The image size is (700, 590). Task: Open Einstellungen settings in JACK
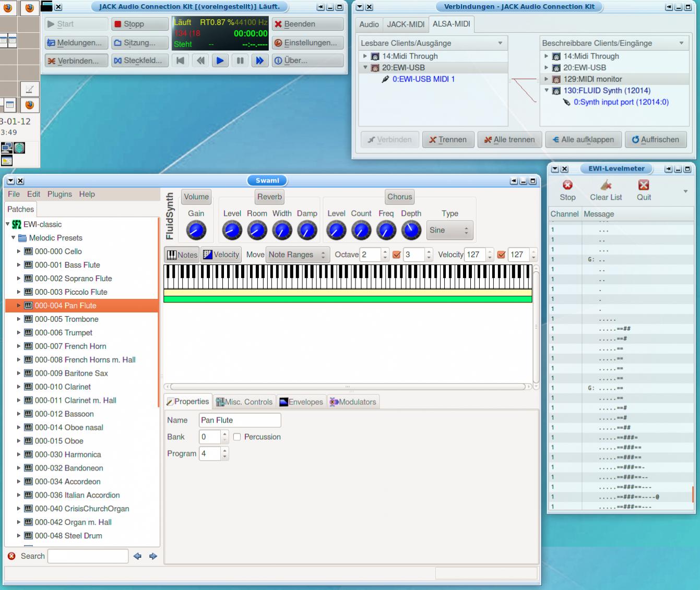[307, 43]
